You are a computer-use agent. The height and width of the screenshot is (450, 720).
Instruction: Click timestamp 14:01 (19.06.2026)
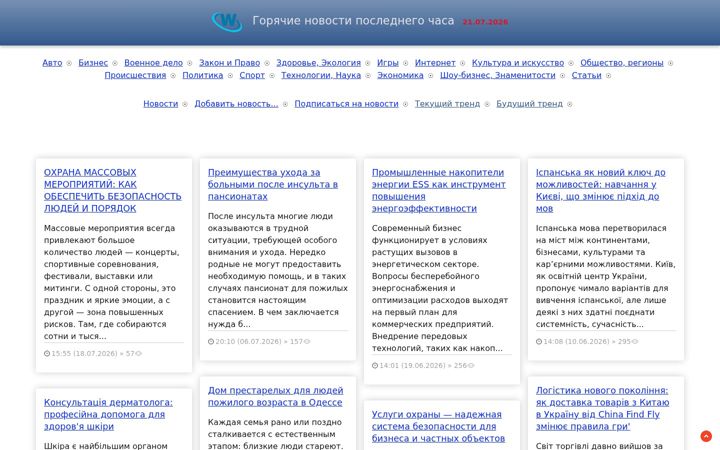[x=412, y=366]
